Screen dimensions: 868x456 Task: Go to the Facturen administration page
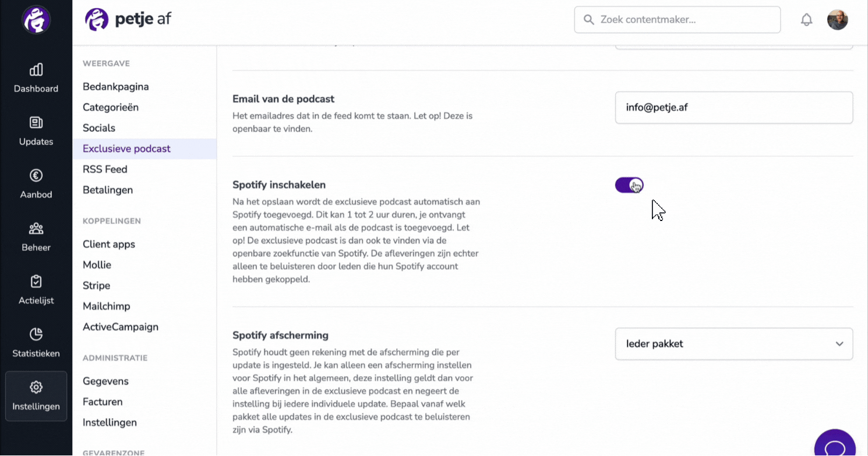pyautogui.click(x=103, y=402)
